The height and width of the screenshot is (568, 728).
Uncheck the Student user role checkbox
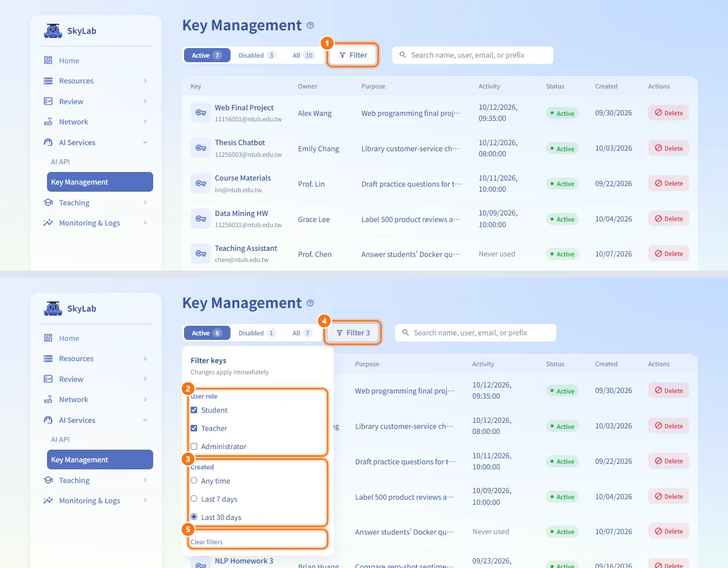(194, 410)
